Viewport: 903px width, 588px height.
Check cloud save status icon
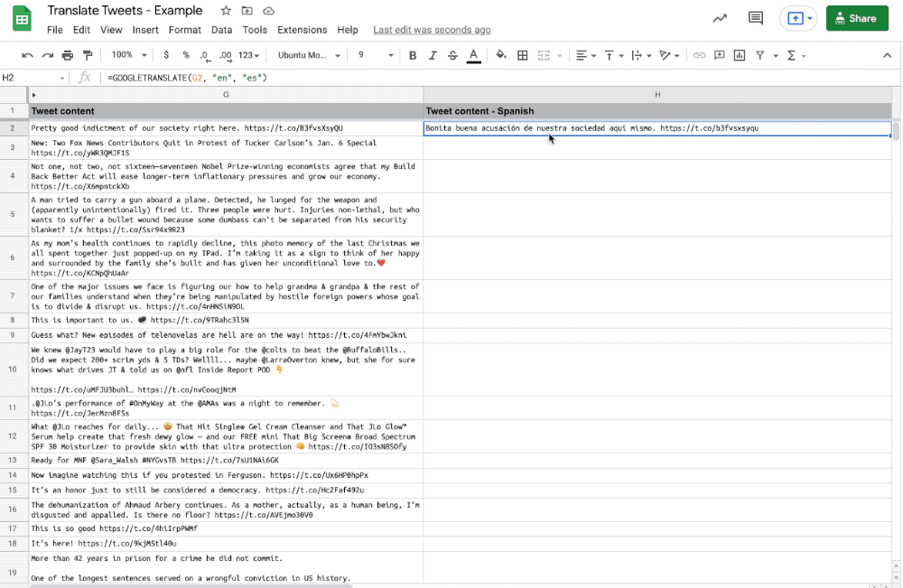pos(268,11)
